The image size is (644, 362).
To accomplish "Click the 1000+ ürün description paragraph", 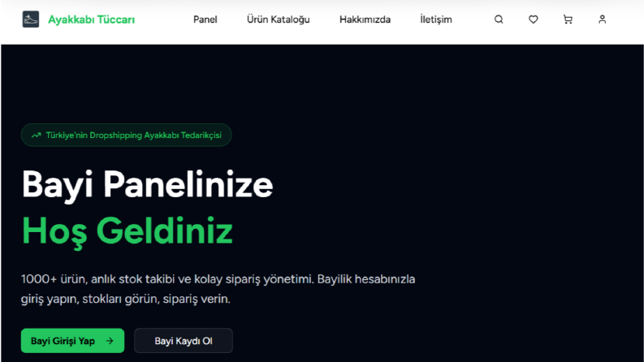I will pyautogui.click(x=218, y=289).
